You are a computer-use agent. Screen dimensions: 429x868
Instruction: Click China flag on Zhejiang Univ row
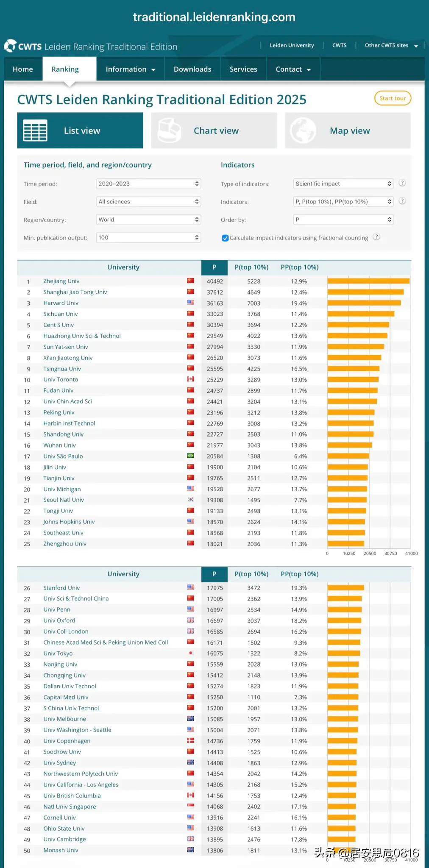coord(191,281)
